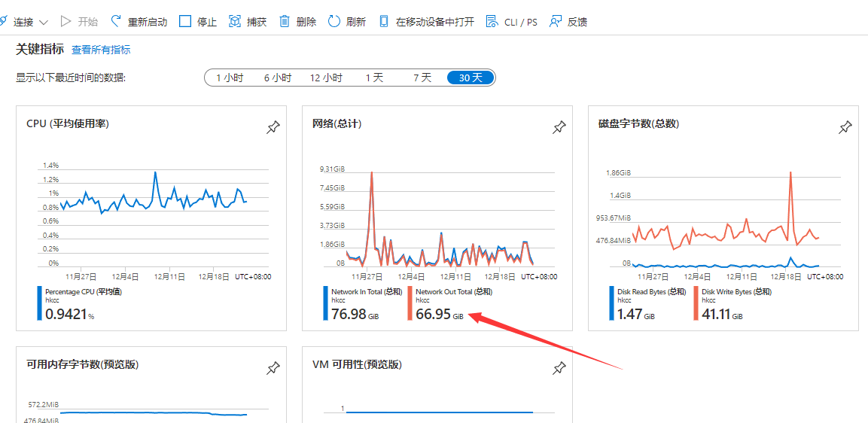Click the 反馈 feedback icon

coord(556,21)
